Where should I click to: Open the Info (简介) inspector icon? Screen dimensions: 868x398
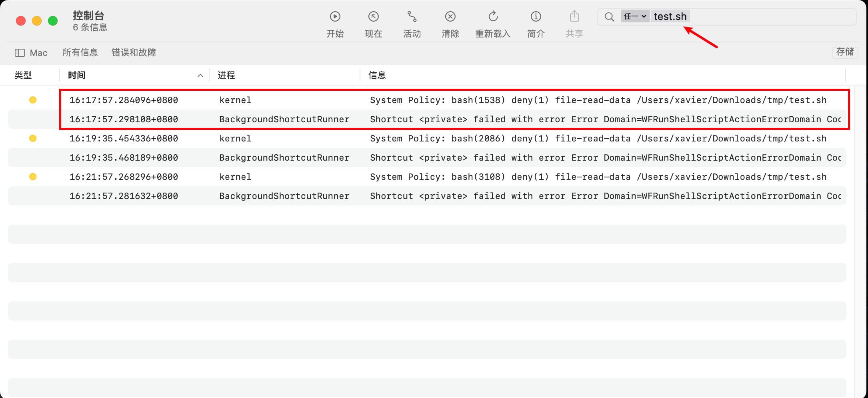[536, 17]
